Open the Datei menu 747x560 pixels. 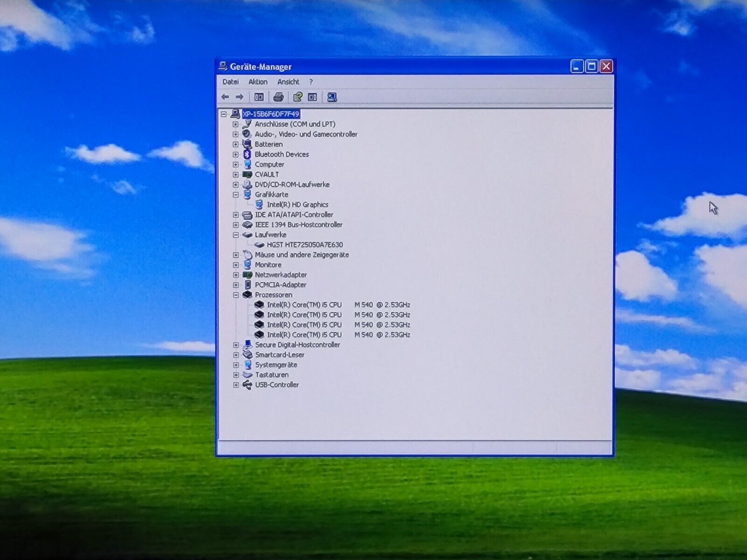point(231,82)
